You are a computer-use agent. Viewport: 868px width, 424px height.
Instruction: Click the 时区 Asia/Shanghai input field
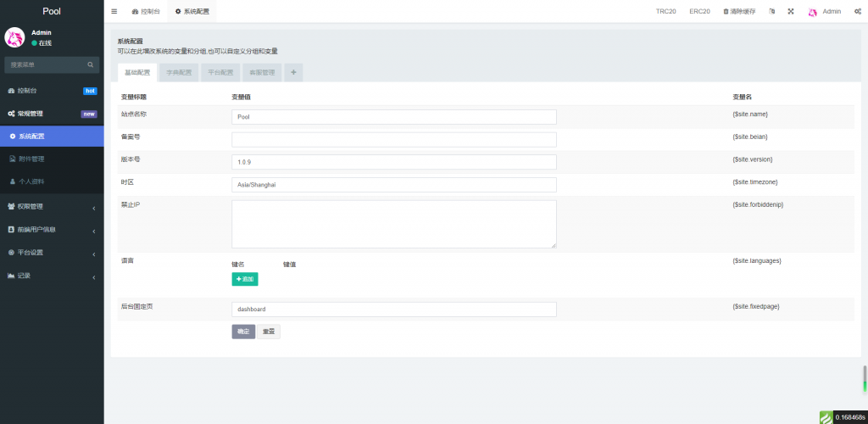point(393,184)
